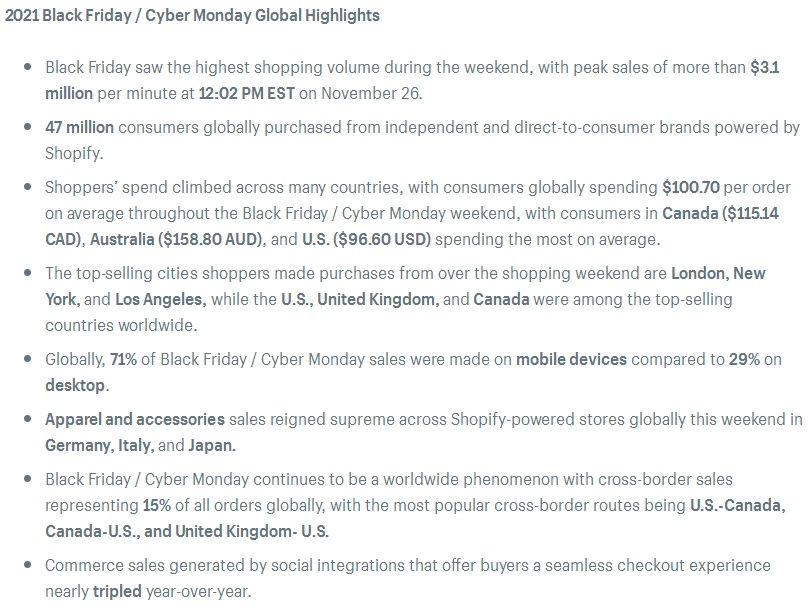809x608 pixels.
Task: Click the bold "U.S.-Canada" route text
Action: (738, 505)
